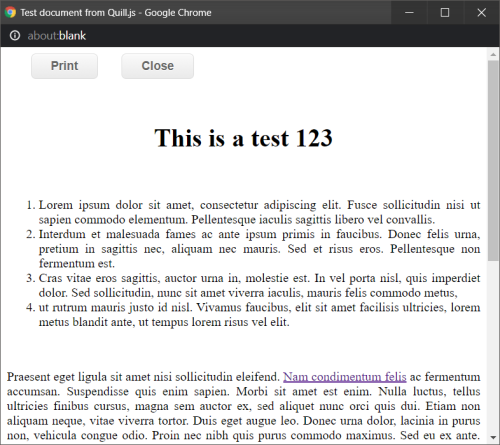Click the heading This is a test 123
500x445 pixels.
tap(243, 138)
